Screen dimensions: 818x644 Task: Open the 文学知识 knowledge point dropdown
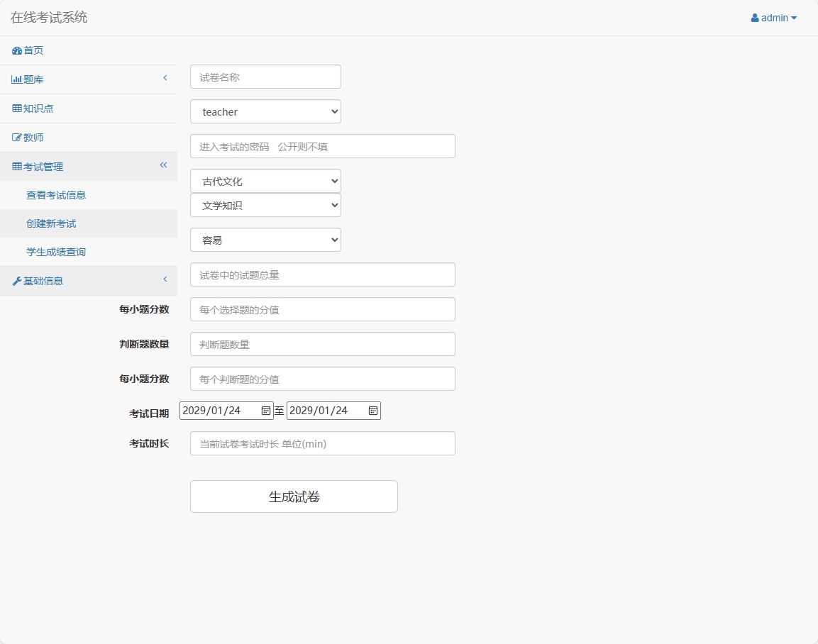coord(265,205)
